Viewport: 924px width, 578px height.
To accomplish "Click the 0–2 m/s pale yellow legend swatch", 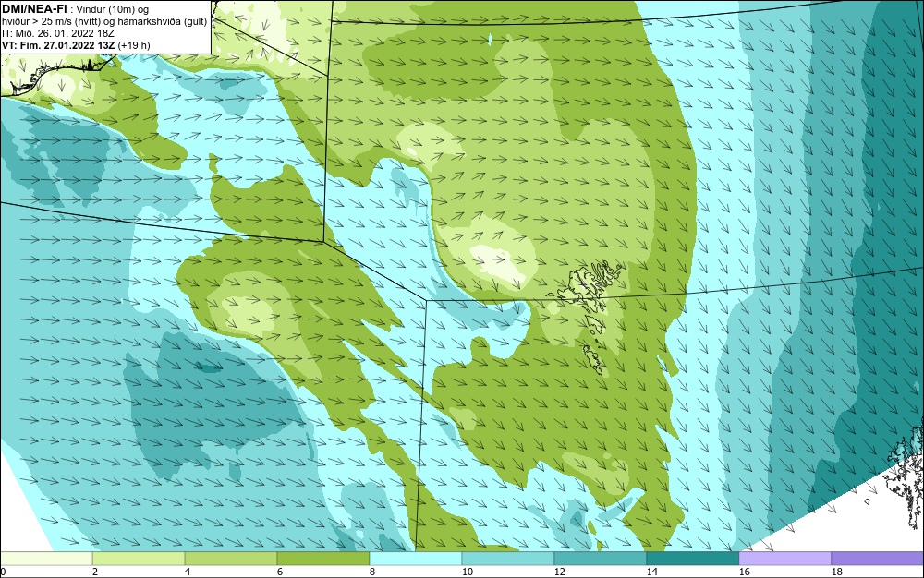I will pyautogui.click(x=46, y=558).
